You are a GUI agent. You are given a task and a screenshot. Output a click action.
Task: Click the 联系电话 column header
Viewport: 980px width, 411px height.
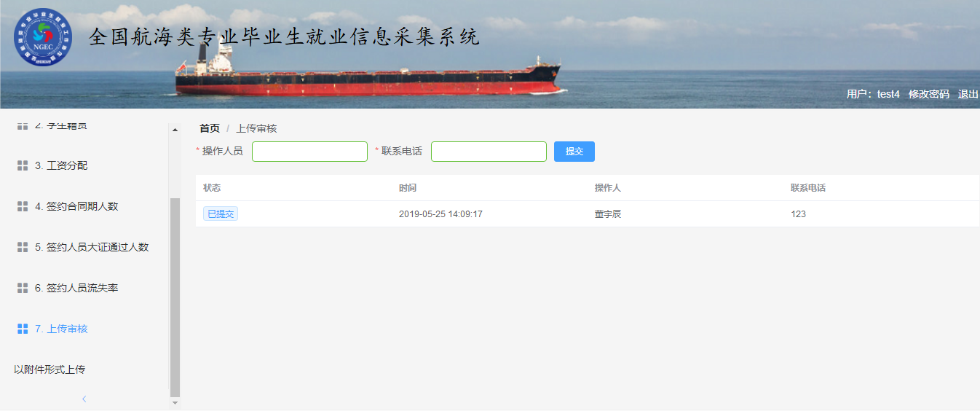point(808,188)
